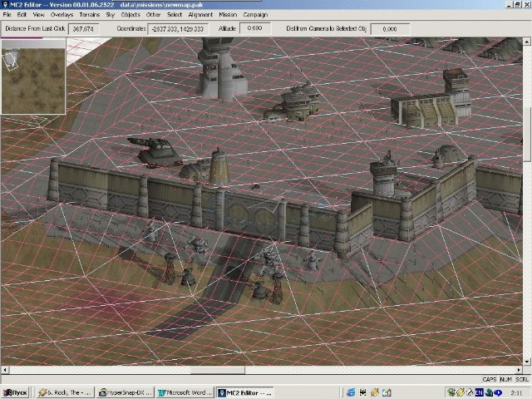Click the vertical scrollbar down arrow
The image size is (532, 399).
point(526,362)
